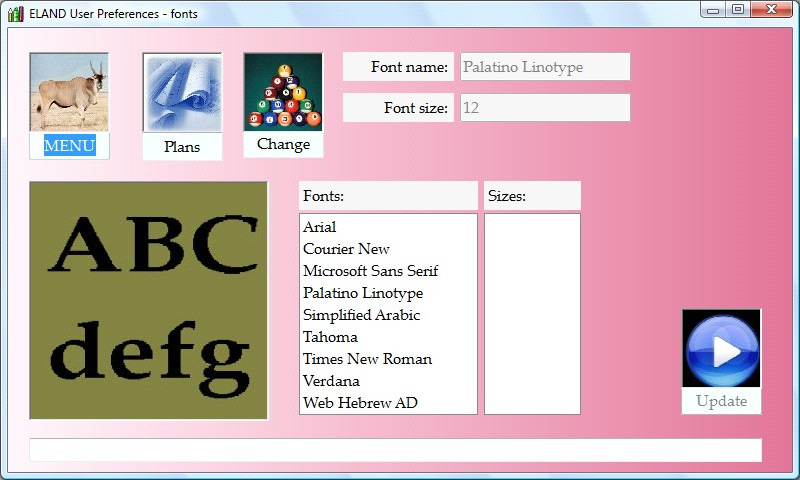
Task: Open the Plans blueprint icon
Action: (182, 93)
